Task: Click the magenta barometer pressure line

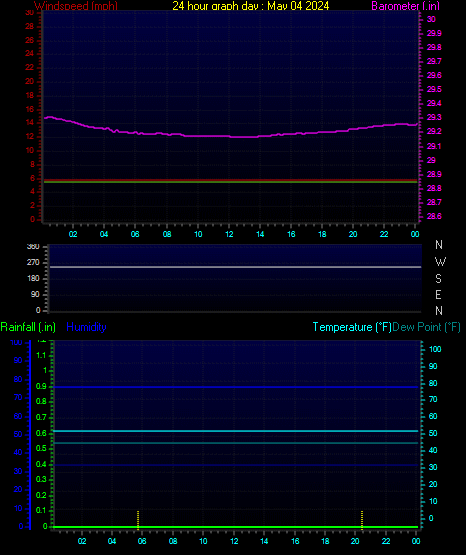Action: tap(230, 136)
